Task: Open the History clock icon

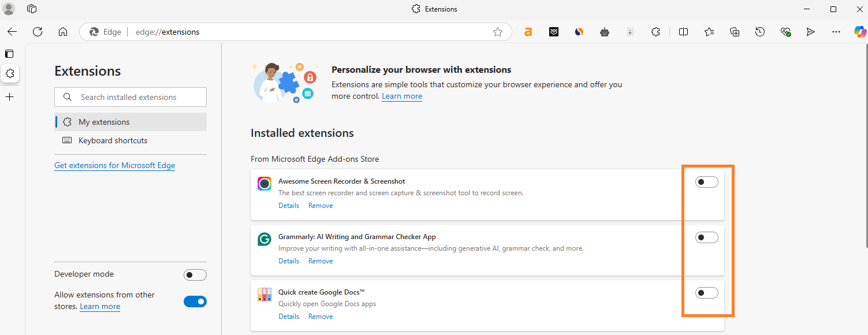Action: click(760, 32)
